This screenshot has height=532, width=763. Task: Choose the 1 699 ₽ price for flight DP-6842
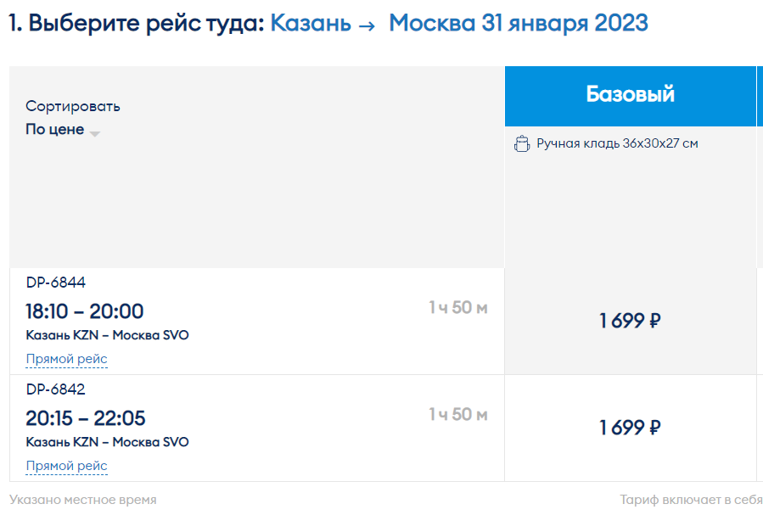(x=630, y=428)
